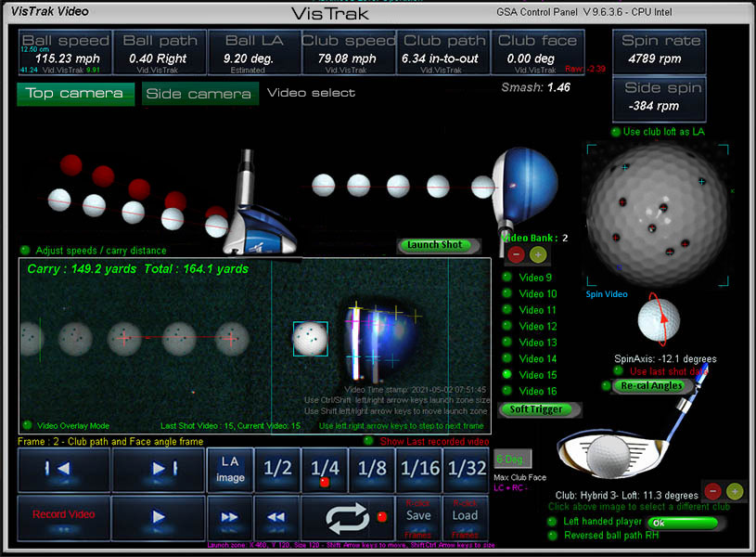Increase the Video Bank number
The width and height of the screenshot is (756, 557).
[538, 254]
